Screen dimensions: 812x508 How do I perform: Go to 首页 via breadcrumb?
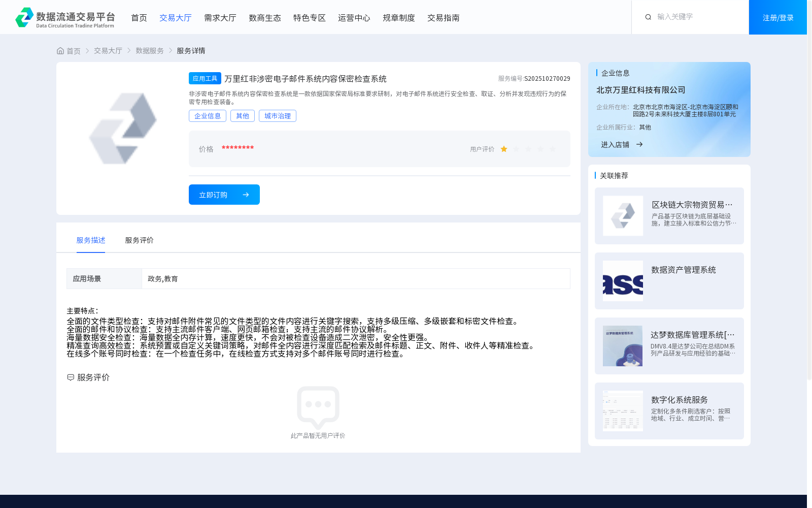(x=74, y=51)
